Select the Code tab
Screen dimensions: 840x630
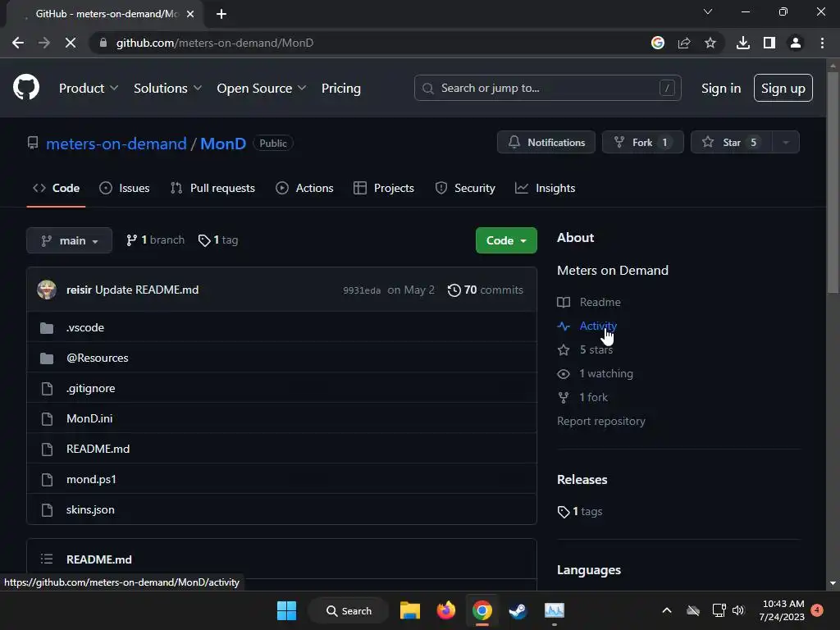click(x=57, y=188)
